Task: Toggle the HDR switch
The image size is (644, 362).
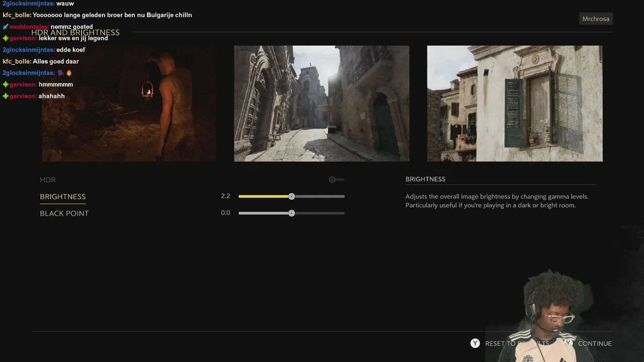Action: (x=337, y=179)
